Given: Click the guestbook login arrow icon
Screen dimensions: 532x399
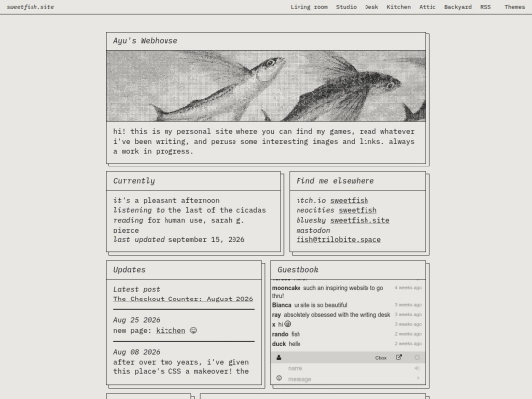Looking at the screenshot, I should point(417,368).
